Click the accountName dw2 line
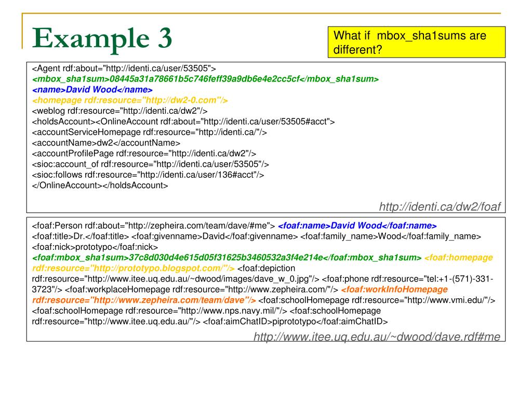Screen dimensions: 532x399 coord(106,143)
